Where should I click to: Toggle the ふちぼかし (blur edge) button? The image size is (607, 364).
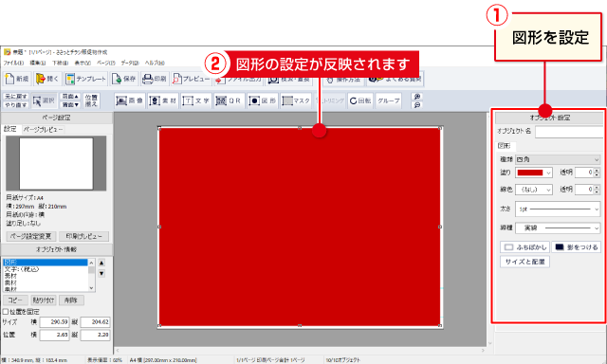point(524,246)
